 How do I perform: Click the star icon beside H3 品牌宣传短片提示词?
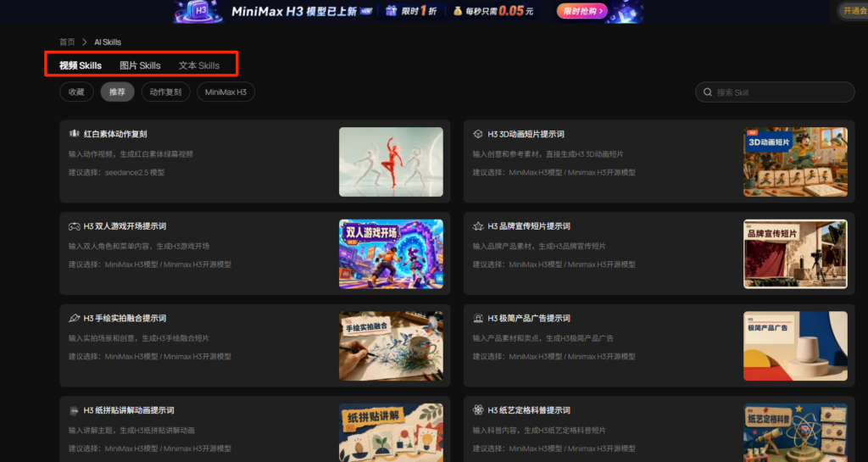[x=478, y=226]
